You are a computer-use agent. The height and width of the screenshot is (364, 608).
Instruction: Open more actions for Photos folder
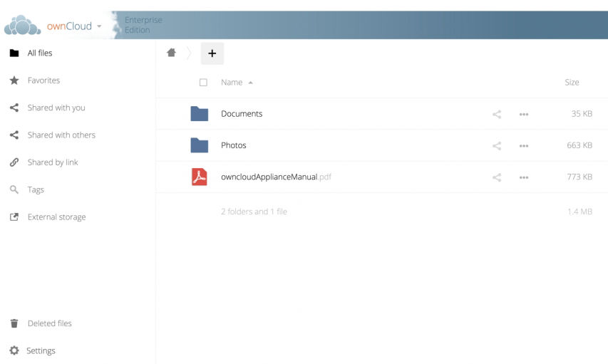(x=524, y=146)
